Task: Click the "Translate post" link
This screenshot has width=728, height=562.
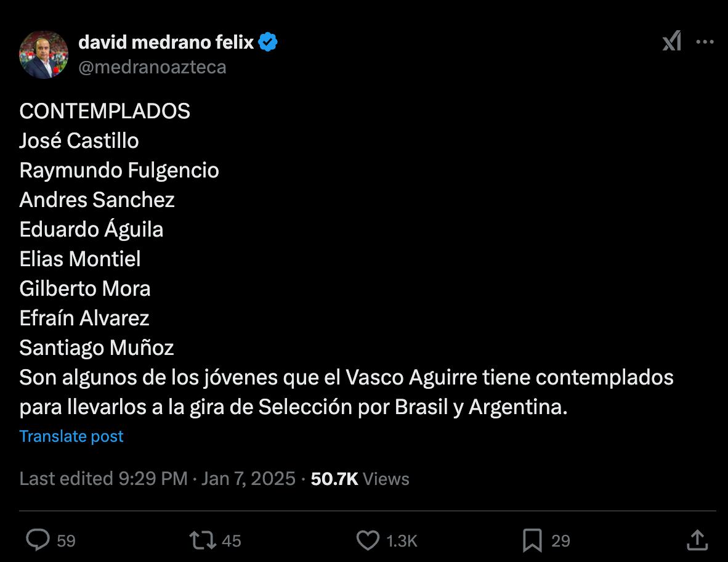Action: click(71, 436)
